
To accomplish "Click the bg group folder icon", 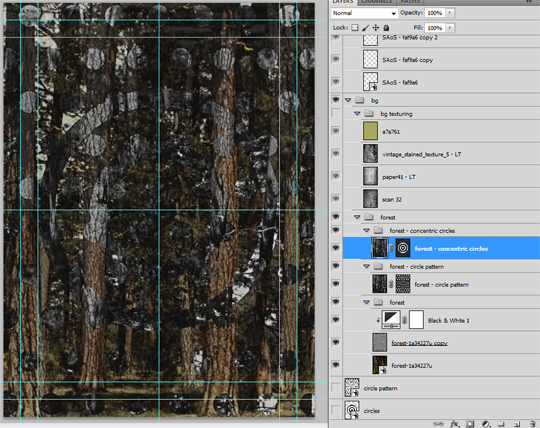I will (360, 100).
